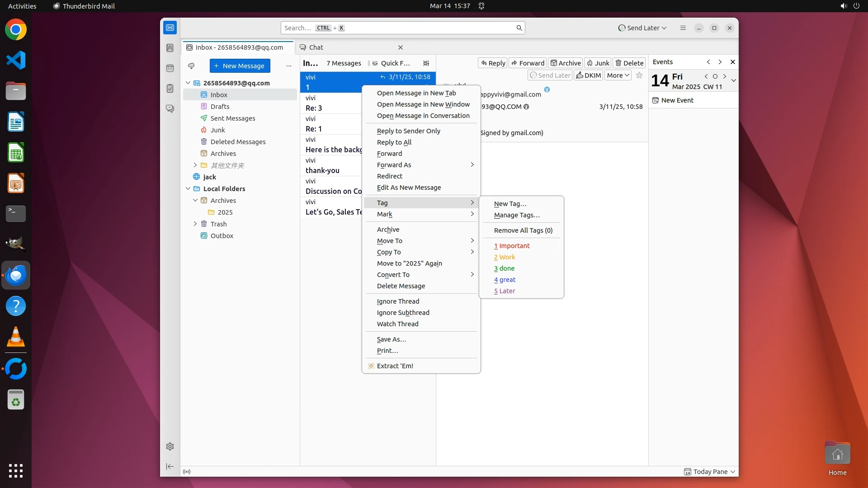Open the Address Book sidebar icon

coord(170,48)
